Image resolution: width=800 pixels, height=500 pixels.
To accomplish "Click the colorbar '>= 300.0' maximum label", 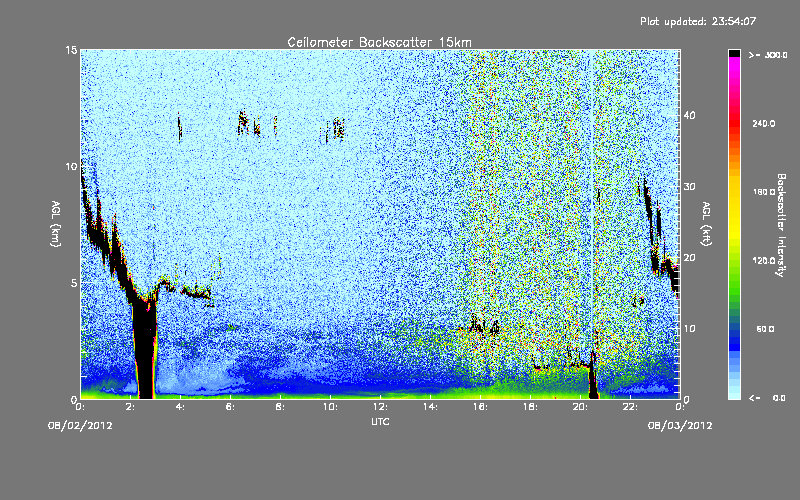I will pyautogui.click(x=768, y=55).
